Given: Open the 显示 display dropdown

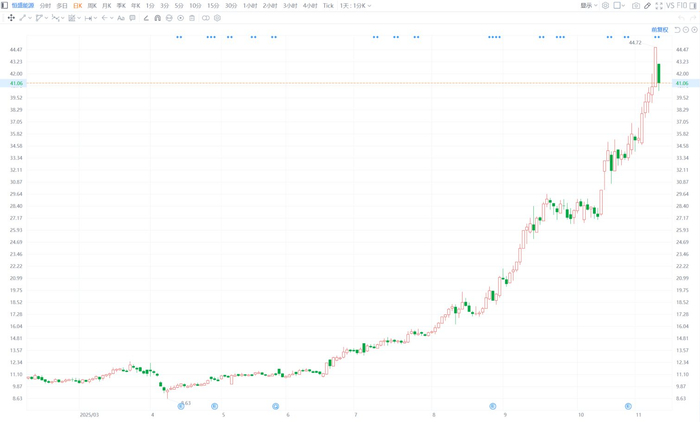Looking at the screenshot, I should 589,6.
